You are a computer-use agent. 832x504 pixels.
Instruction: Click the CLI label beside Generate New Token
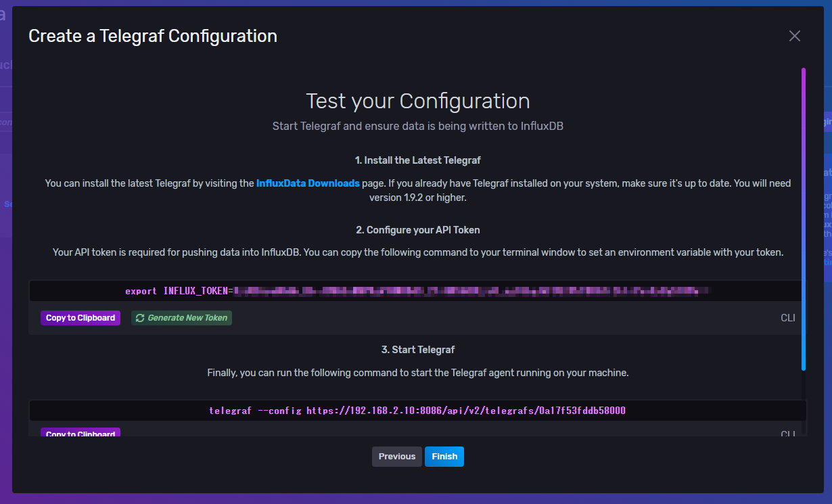788,318
